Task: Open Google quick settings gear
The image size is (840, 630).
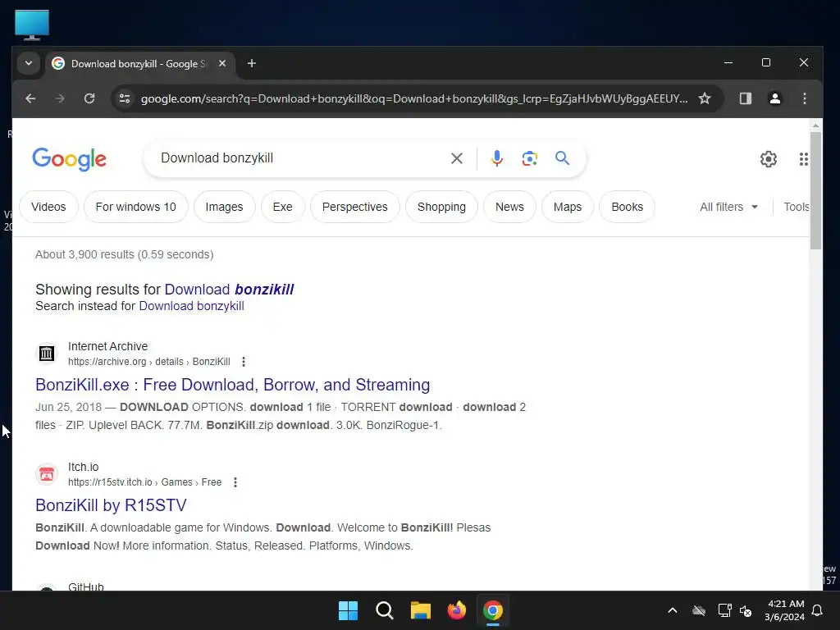Action: click(x=768, y=159)
